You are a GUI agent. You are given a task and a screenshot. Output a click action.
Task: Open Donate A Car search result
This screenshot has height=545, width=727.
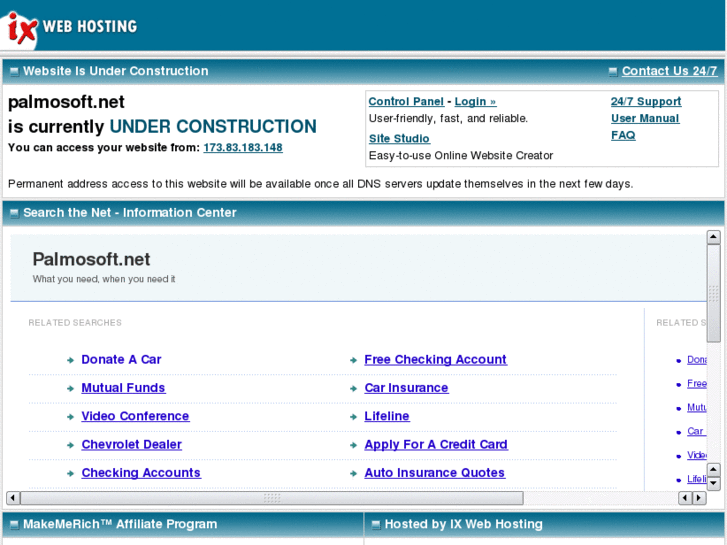pyautogui.click(x=121, y=359)
